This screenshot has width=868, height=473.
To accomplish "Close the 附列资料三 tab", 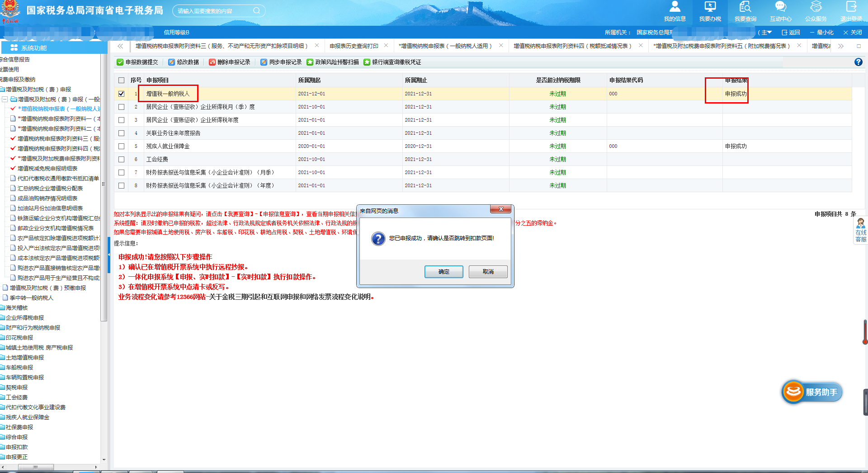I will [317, 46].
